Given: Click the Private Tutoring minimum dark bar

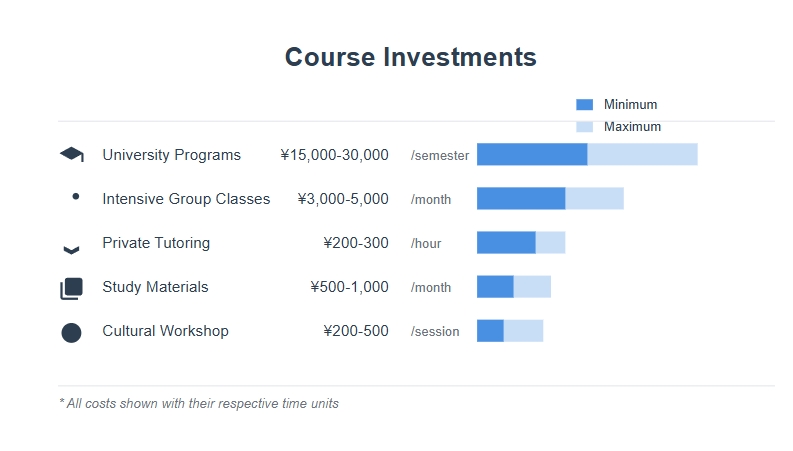Looking at the screenshot, I should point(506,242).
